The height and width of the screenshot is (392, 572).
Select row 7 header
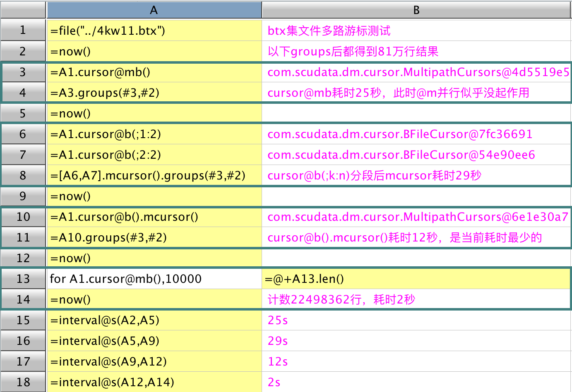23,154
